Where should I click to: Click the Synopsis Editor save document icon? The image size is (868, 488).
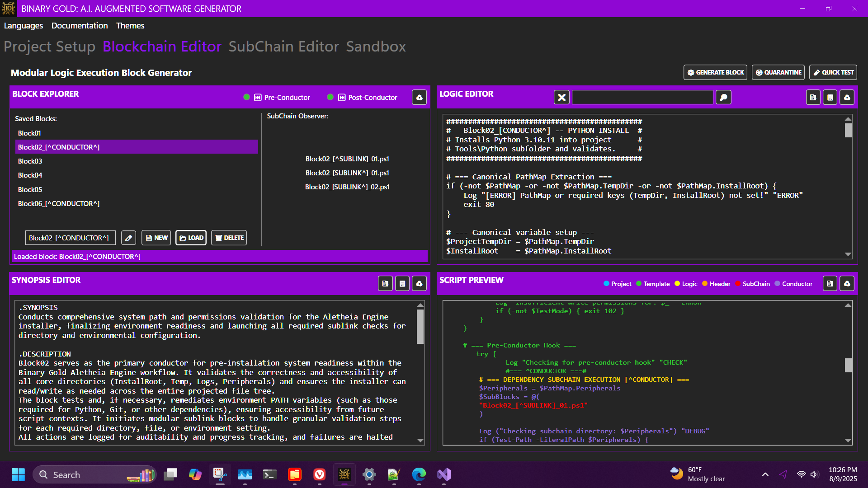pyautogui.click(x=385, y=283)
